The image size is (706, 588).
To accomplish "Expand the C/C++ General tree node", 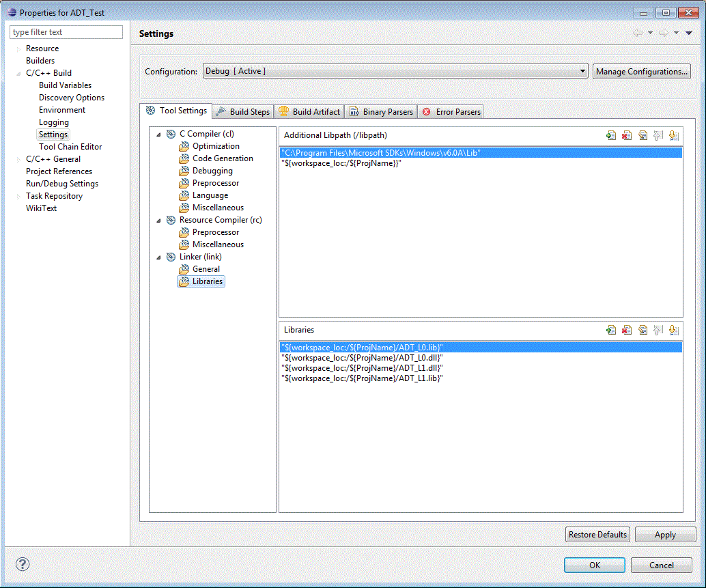I will [19, 159].
